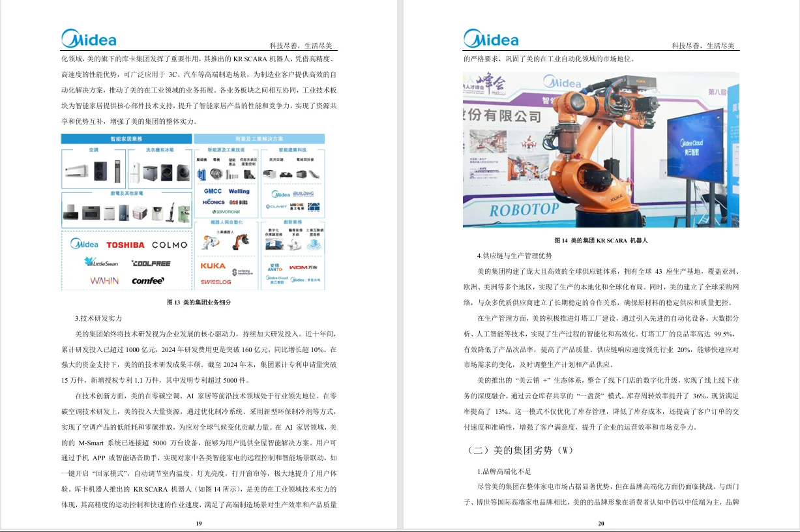The height and width of the screenshot is (532, 800).
Task: Click the 創新業務 section label
Action: pos(293,222)
